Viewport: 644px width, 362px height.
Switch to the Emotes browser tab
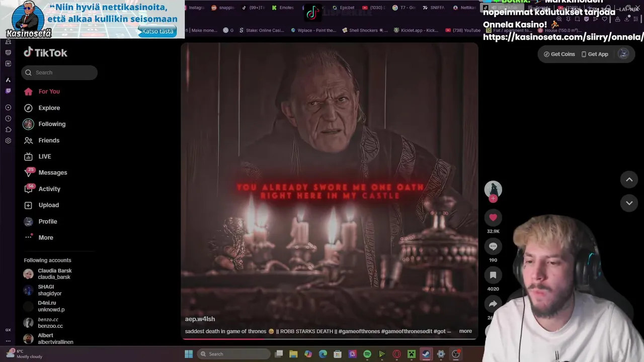tap(283, 8)
